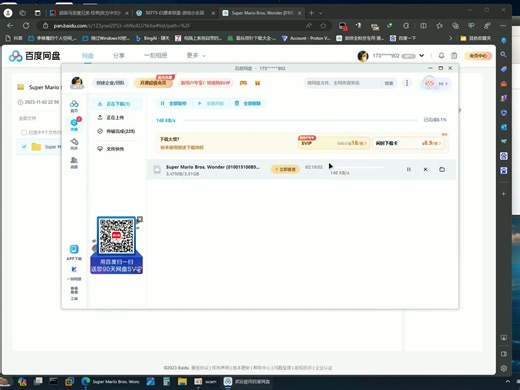The image size is (520, 390).
Task: Open the browser tab list dropdown
Action: click(x=321, y=13)
